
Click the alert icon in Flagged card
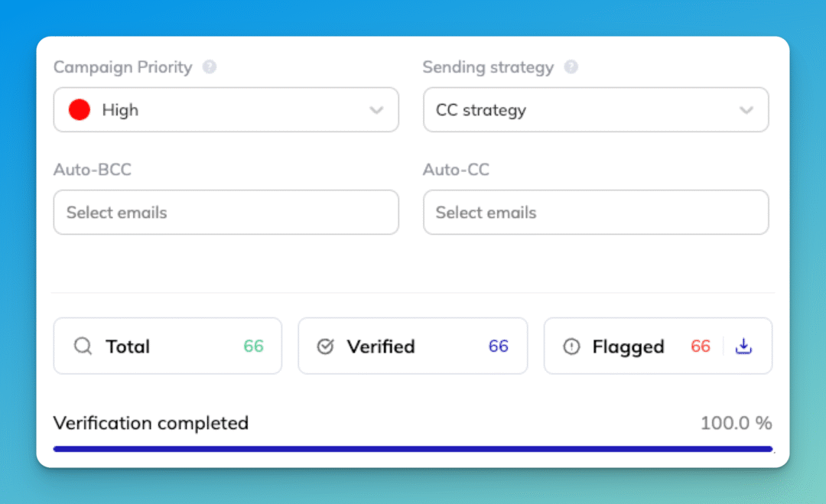tap(571, 346)
